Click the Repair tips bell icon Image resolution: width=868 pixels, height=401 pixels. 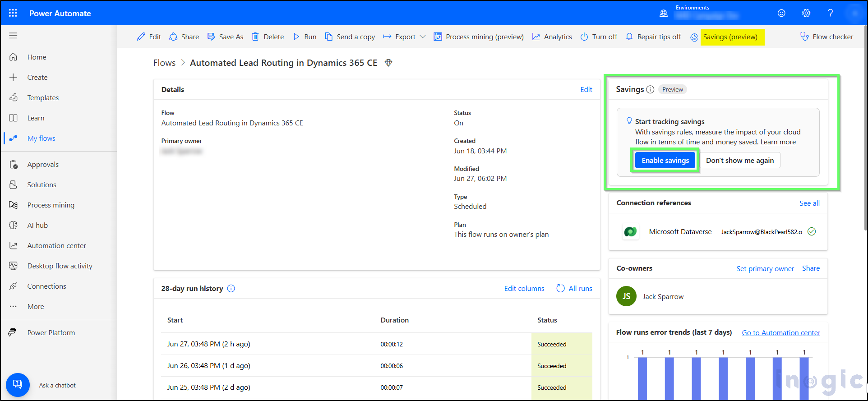[629, 37]
